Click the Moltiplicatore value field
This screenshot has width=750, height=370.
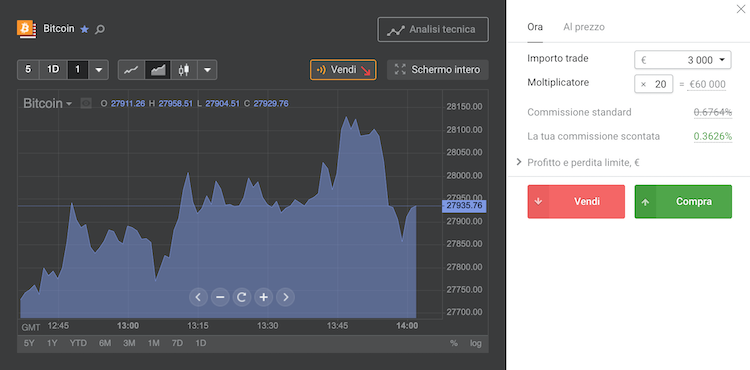[x=654, y=84]
